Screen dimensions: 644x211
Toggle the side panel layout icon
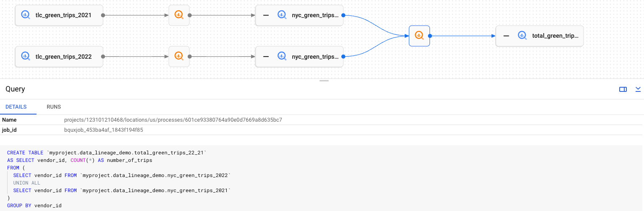pyautogui.click(x=623, y=89)
